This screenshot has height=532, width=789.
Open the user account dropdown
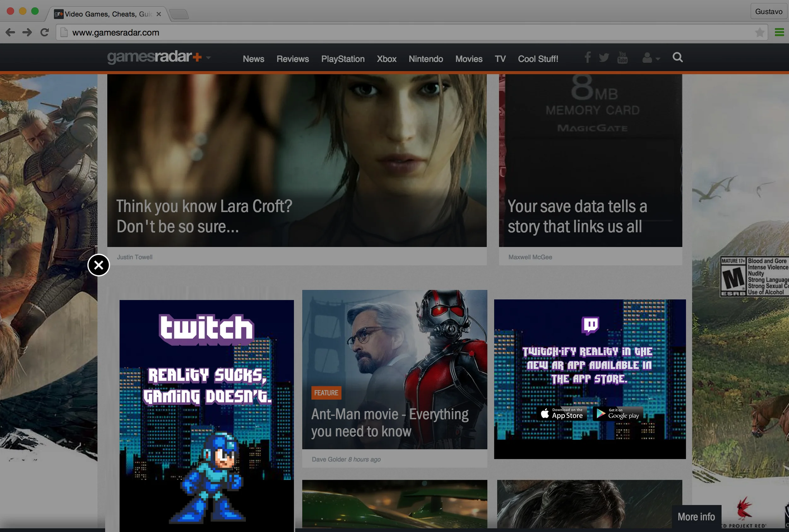pyautogui.click(x=651, y=58)
